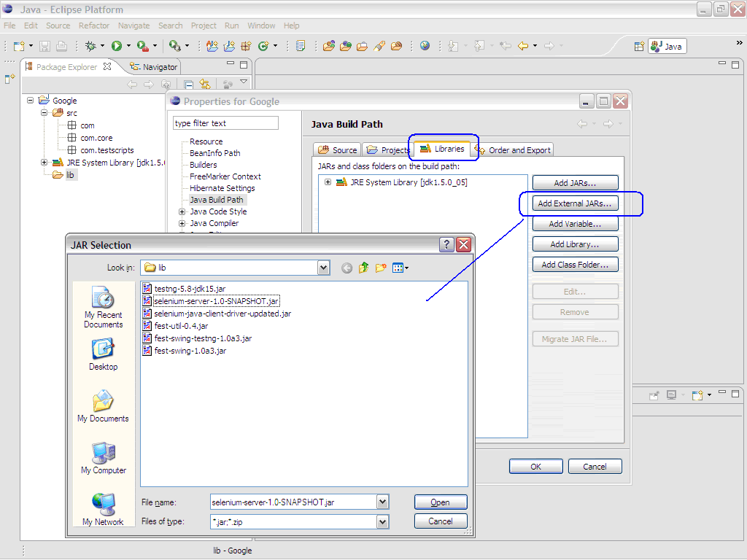Click the New Java Class icon
Image resolution: width=747 pixels, height=560 pixels.
coord(263,46)
